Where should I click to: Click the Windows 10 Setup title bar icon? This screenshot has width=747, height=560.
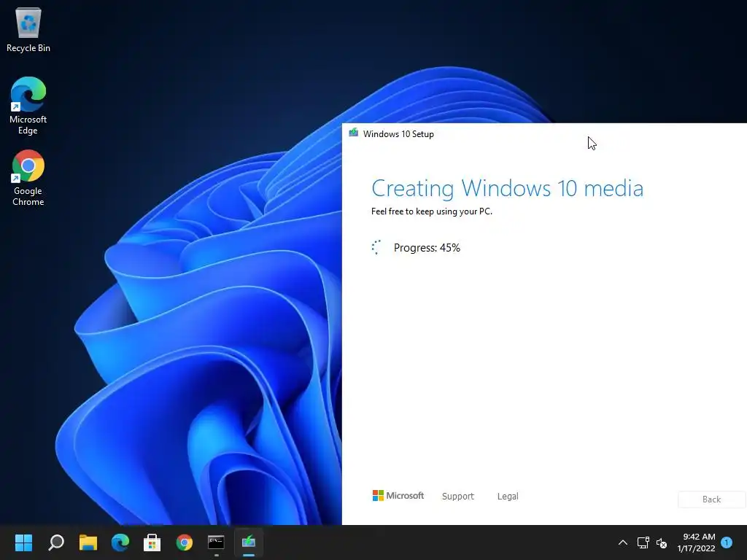point(353,133)
